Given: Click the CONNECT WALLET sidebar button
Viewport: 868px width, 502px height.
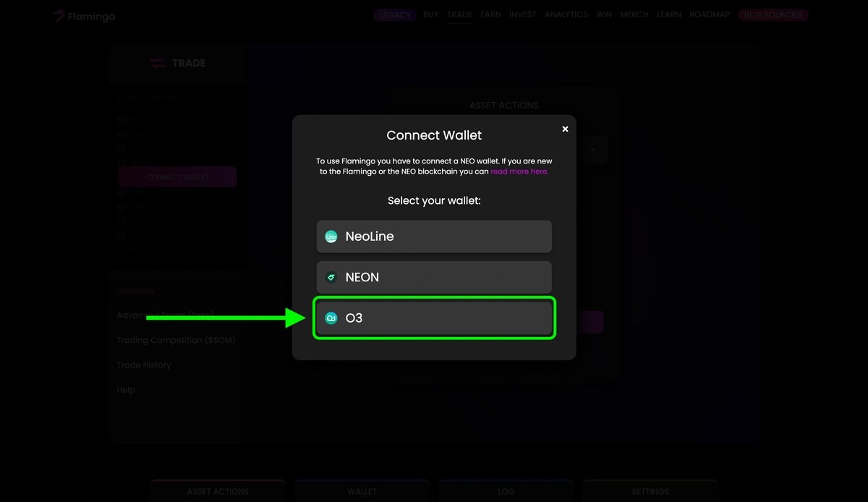Looking at the screenshot, I should pyautogui.click(x=177, y=176).
